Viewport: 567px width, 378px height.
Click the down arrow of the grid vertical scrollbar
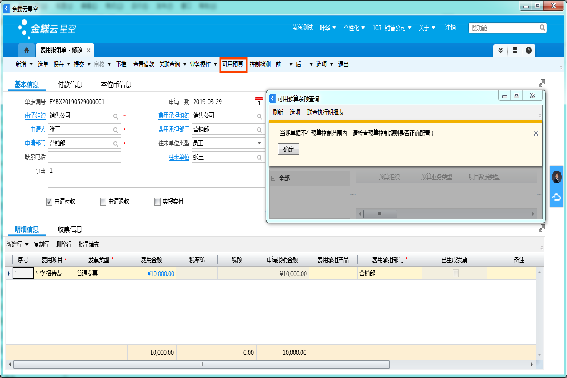click(540, 355)
